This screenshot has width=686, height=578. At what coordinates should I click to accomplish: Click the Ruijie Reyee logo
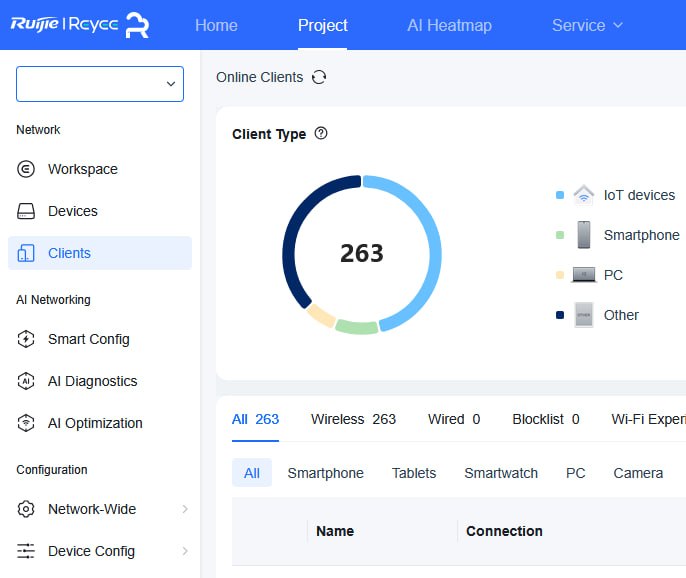click(80, 25)
